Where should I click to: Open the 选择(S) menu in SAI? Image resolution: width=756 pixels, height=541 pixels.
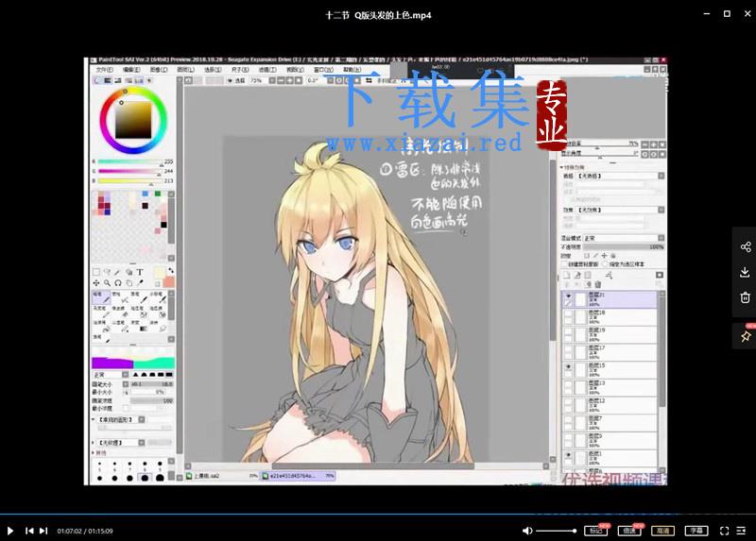pyautogui.click(x=213, y=70)
